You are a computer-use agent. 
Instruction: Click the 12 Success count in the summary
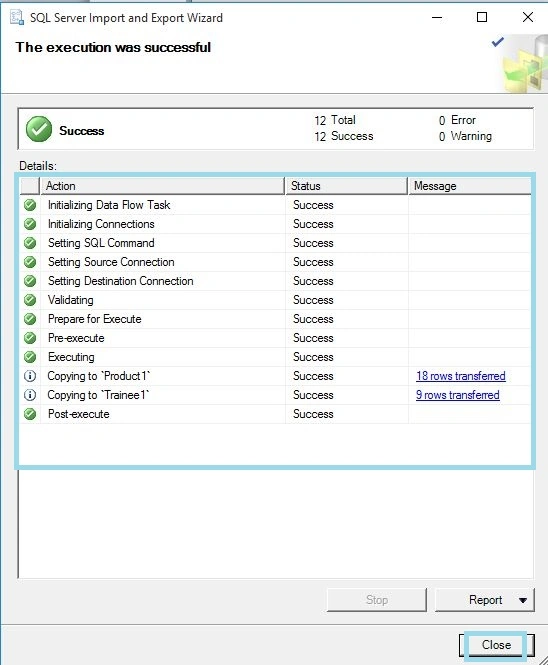(x=344, y=137)
